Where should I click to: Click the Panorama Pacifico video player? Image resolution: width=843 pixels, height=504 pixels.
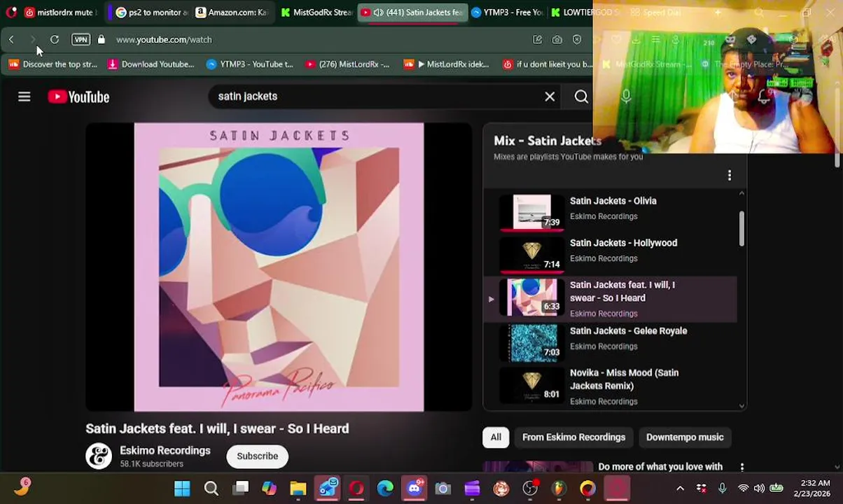(279, 267)
